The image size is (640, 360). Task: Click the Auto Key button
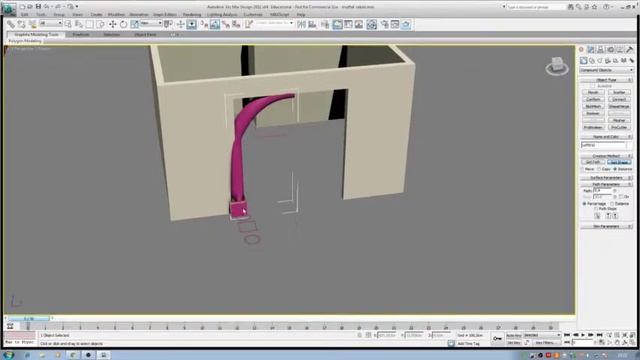[513, 336]
